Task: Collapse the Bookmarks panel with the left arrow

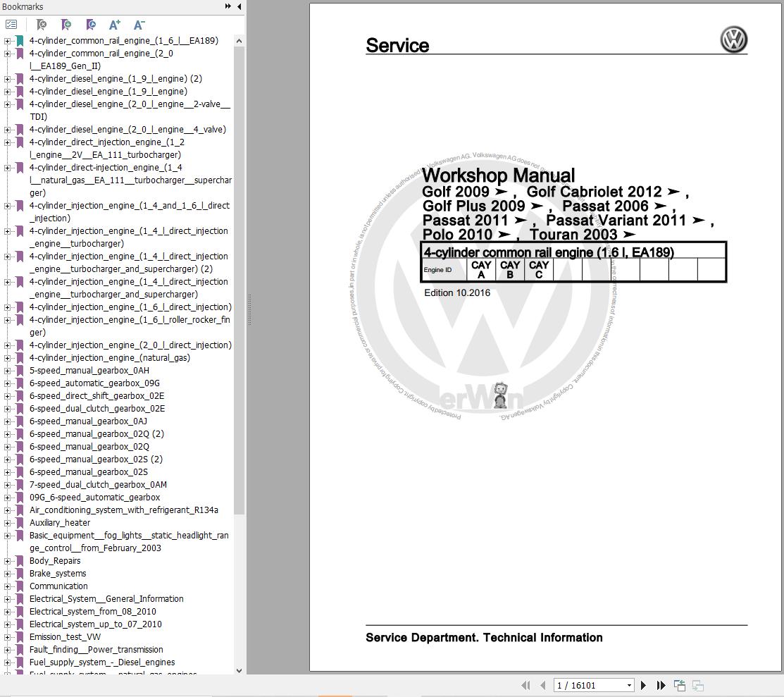Action: tap(239, 6)
